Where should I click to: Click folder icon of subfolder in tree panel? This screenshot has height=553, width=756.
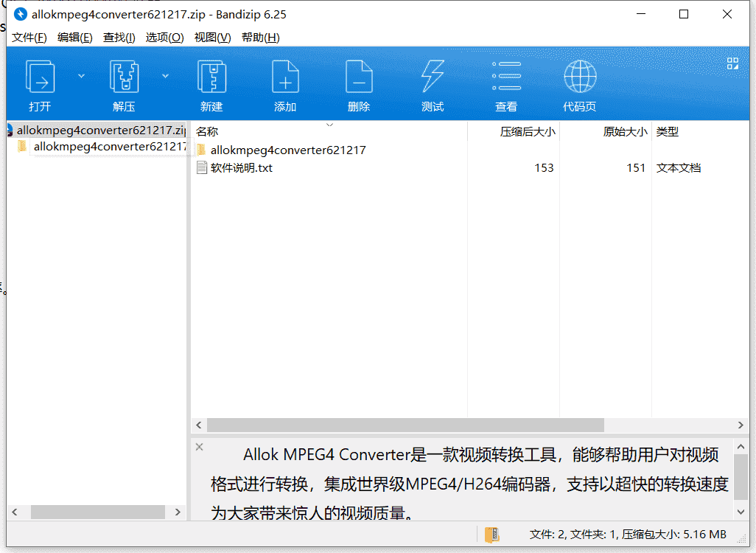[21, 146]
